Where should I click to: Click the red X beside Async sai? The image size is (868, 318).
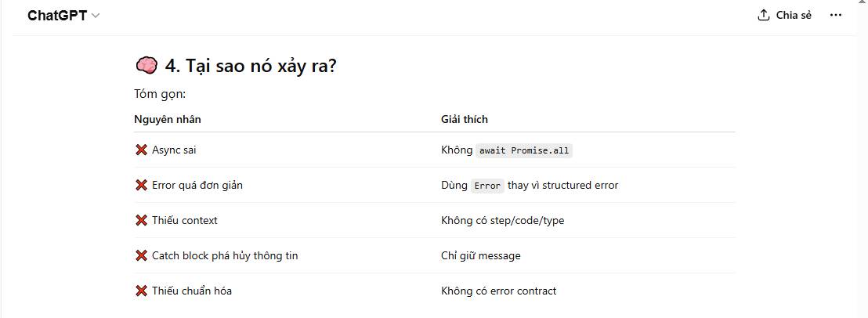142,150
